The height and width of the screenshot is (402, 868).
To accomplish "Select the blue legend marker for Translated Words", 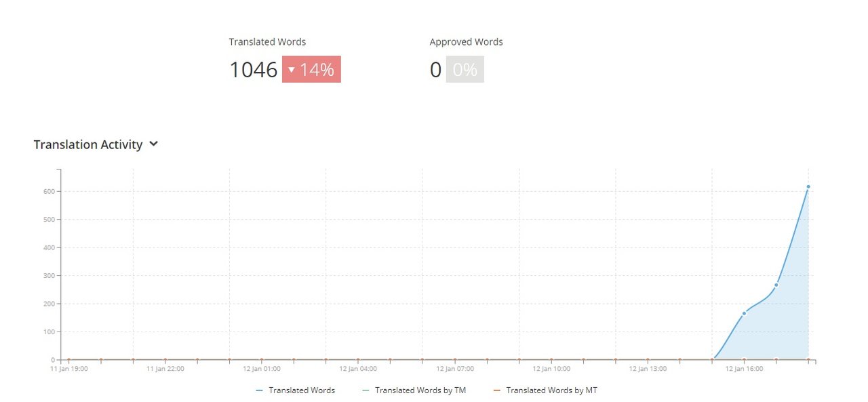I will tap(260, 390).
